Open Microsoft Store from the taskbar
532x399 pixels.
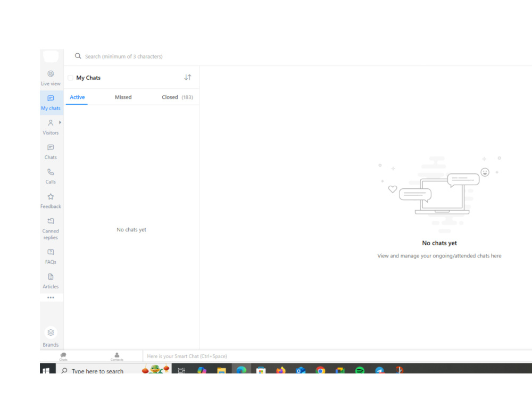click(261, 370)
